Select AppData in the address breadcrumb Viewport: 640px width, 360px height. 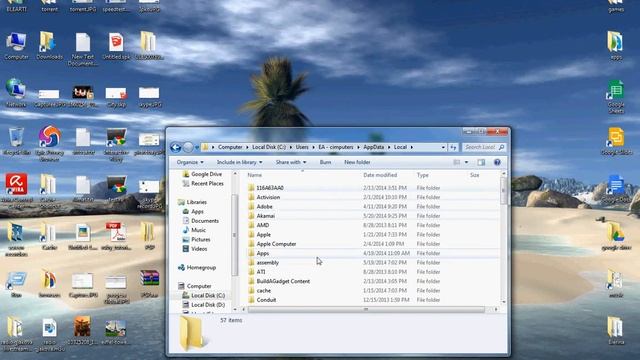(x=373, y=147)
